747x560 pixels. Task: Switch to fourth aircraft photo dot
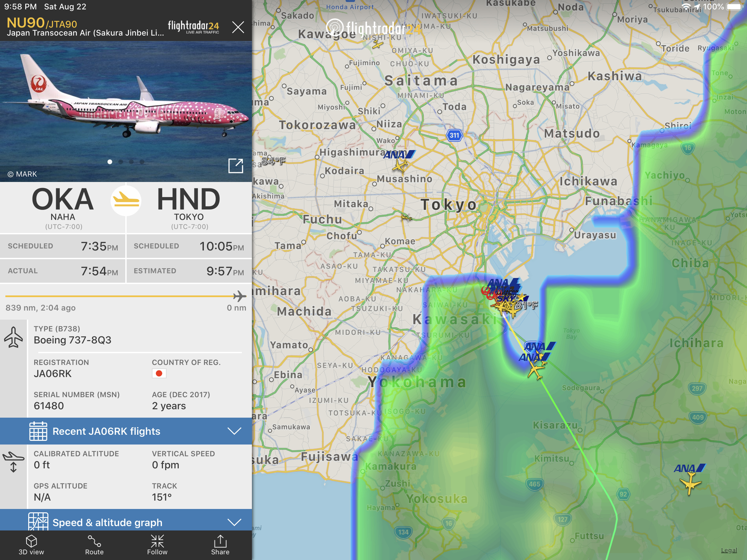pyautogui.click(x=142, y=162)
